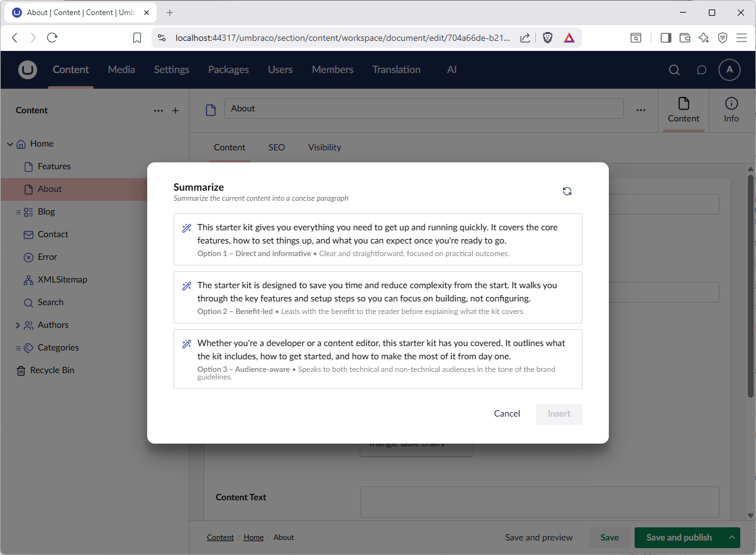Collapse the Home tree node
Image resolution: width=756 pixels, height=555 pixels.
point(9,143)
